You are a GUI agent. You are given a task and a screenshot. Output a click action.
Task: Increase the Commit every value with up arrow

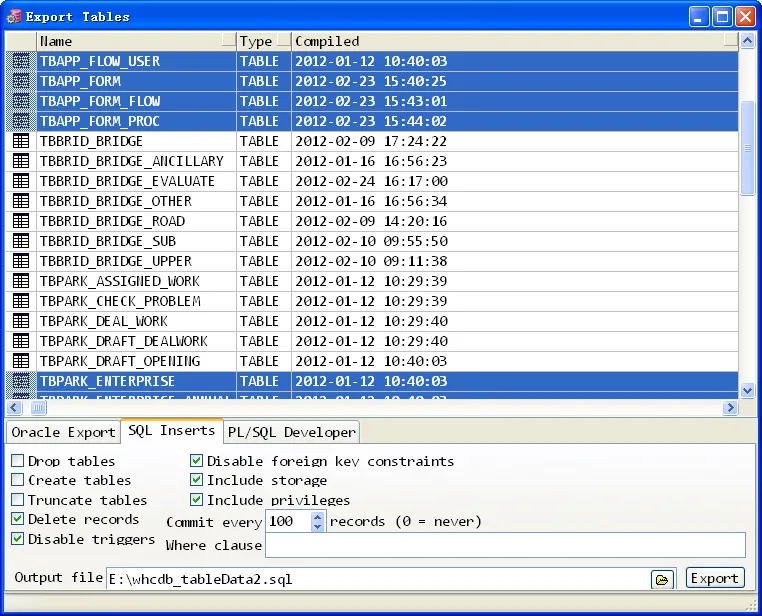click(318, 517)
